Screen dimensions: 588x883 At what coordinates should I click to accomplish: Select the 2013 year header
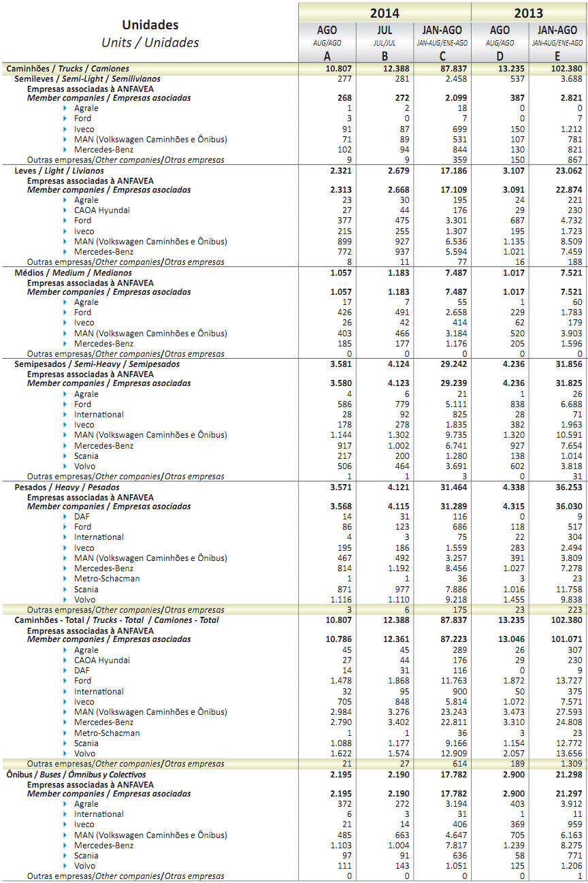[x=529, y=12]
